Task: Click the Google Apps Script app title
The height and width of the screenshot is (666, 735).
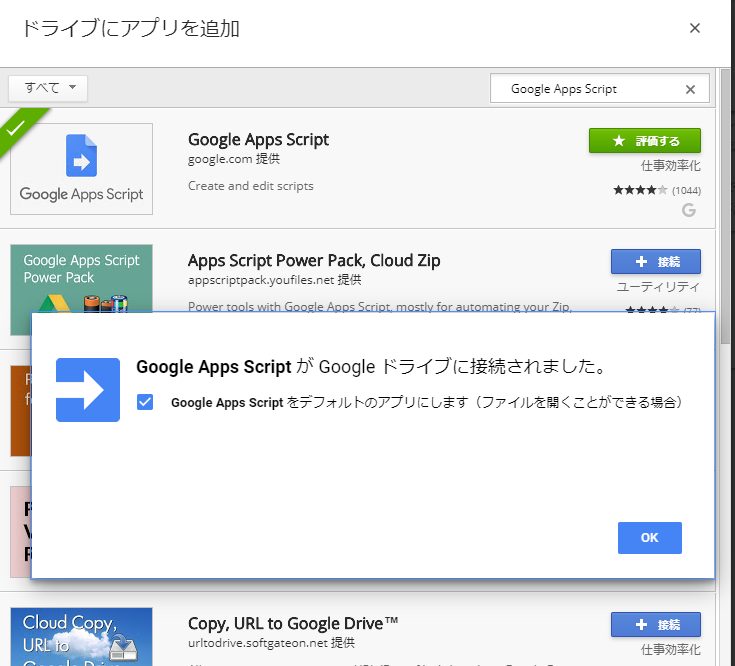Action: [258, 139]
